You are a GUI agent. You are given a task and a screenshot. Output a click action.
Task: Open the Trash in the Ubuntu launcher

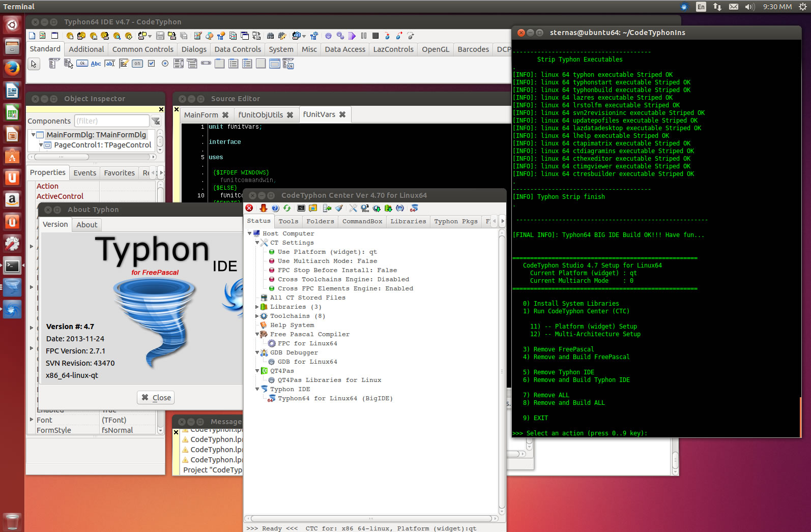(x=12, y=521)
